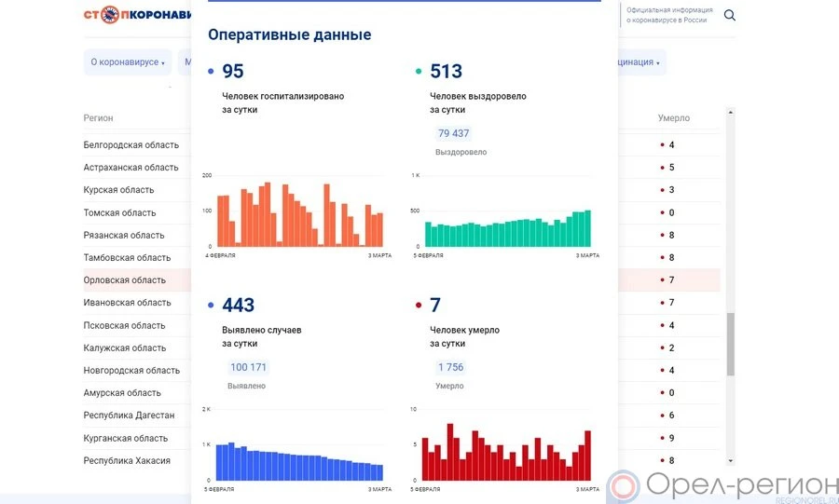
Task: Click the 79 437 recovered total badge
Action: 453,133
